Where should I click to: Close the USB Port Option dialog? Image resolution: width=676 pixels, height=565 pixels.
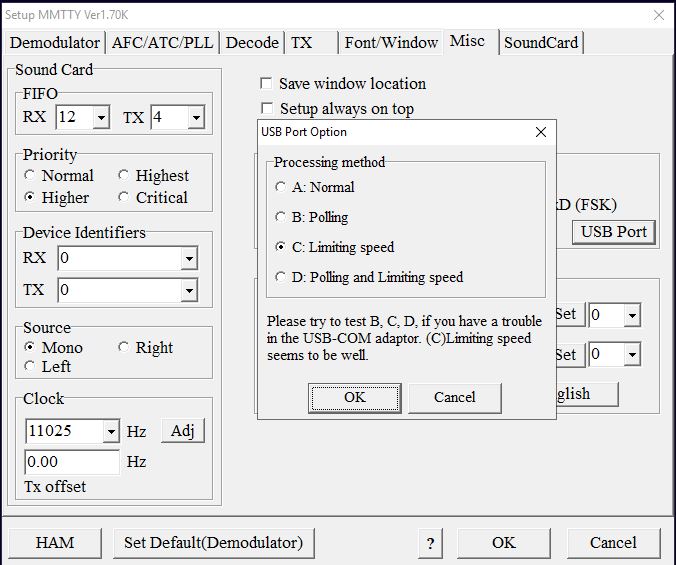541,132
